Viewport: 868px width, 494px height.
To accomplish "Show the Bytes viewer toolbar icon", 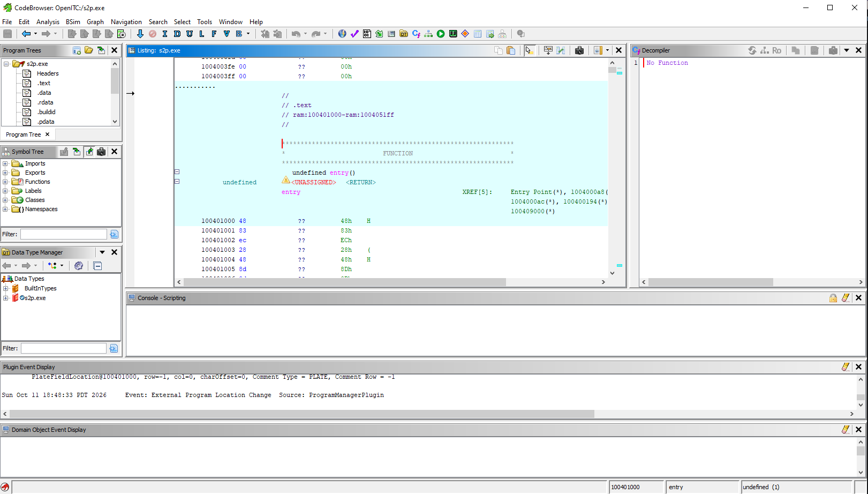I will click(x=367, y=34).
